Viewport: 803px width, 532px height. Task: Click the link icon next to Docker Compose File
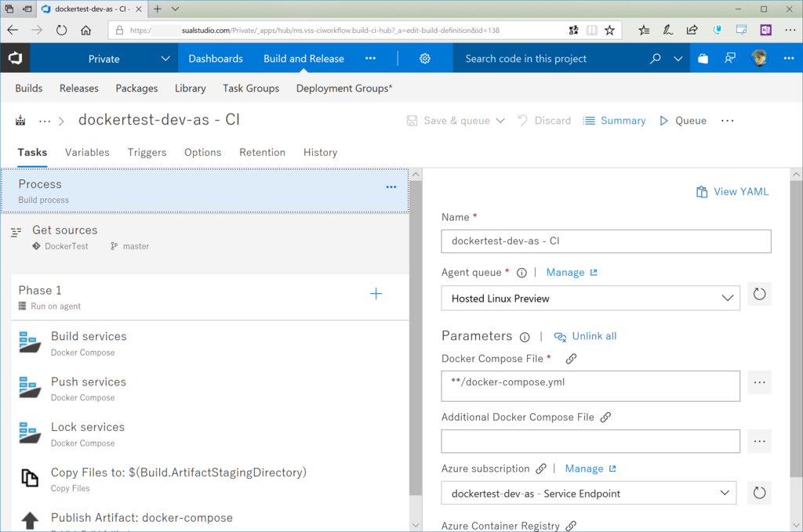coord(571,359)
